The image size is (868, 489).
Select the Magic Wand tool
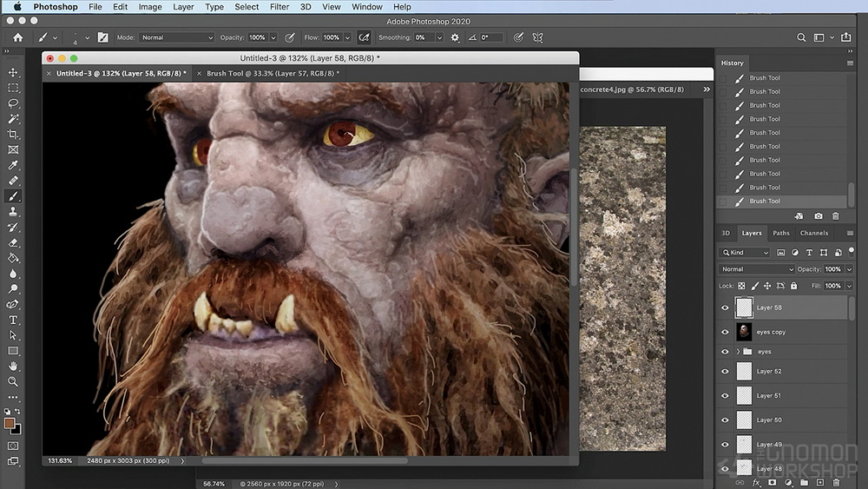(13, 119)
